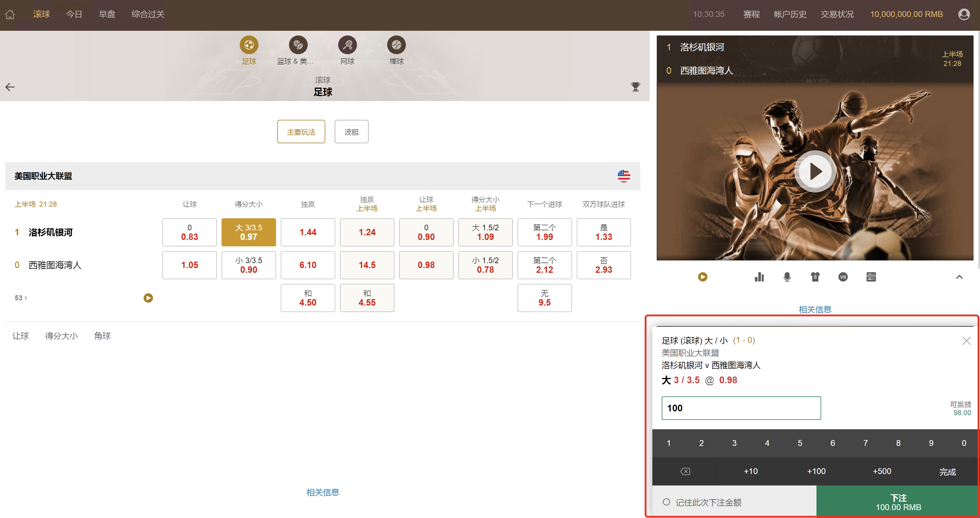Switch to the 今日 menu item
This screenshot has width=980, height=518.
click(74, 14)
